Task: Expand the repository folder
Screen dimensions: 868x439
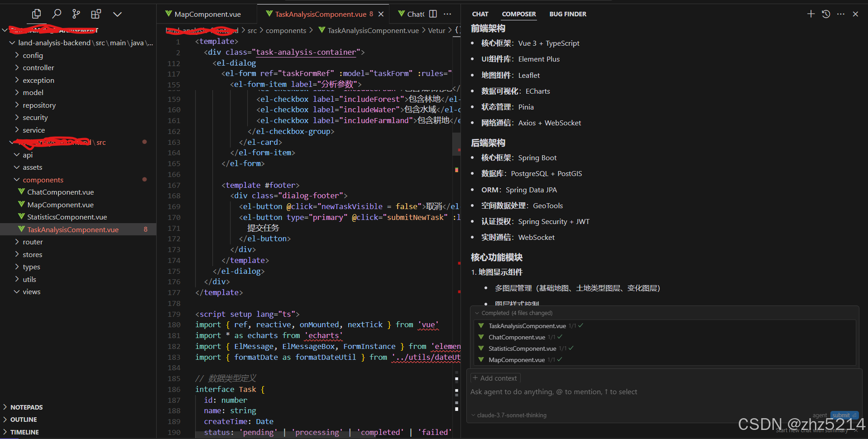Action: tap(39, 105)
